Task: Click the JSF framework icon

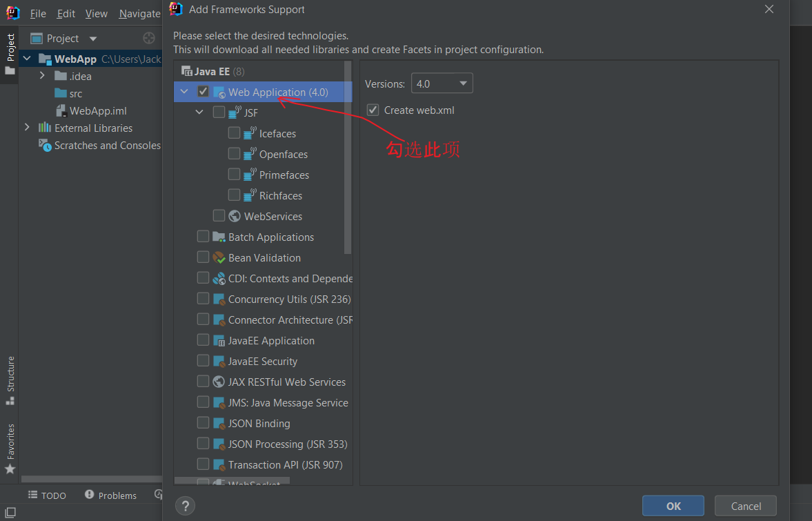Action: point(235,112)
